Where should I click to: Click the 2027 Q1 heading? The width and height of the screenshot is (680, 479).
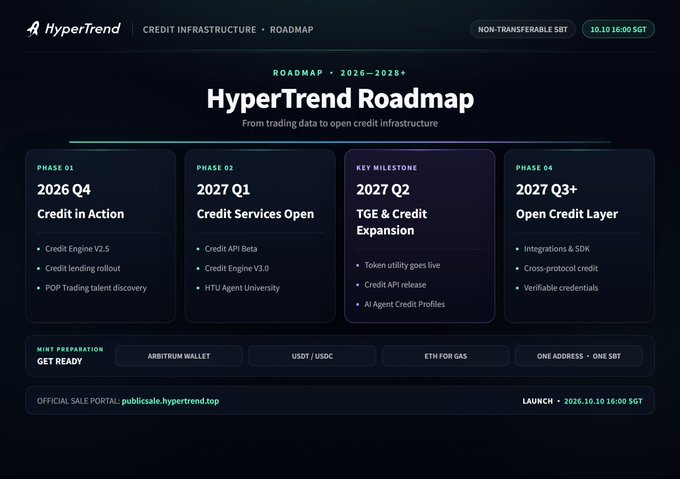click(x=223, y=189)
